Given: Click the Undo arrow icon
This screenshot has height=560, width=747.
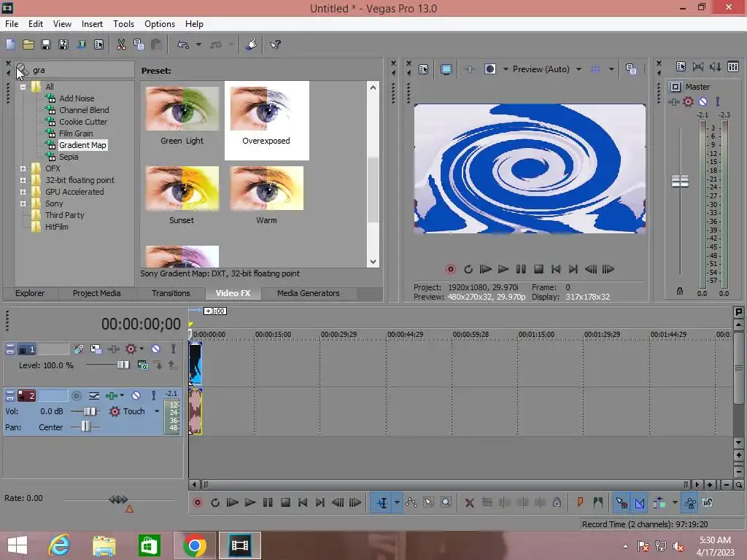Looking at the screenshot, I should pos(183,44).
